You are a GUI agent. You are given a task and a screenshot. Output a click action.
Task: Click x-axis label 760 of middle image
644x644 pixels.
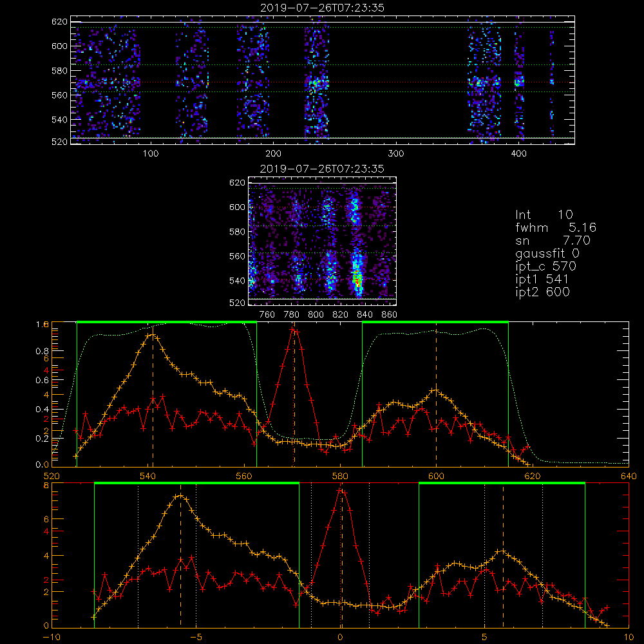click(x=267, y=315)
